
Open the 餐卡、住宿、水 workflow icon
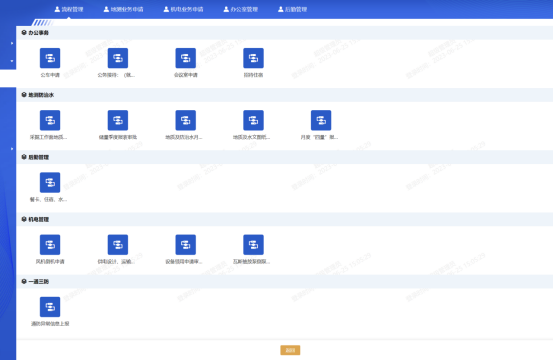click(x=50, y=183)
